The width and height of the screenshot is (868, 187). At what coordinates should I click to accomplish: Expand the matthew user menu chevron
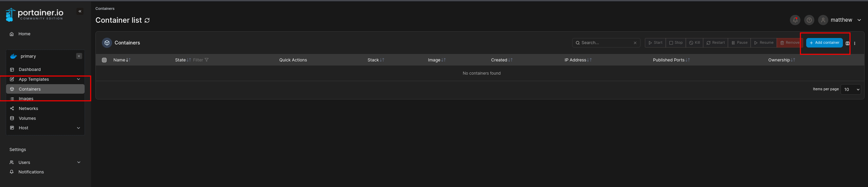coord(859,20)
